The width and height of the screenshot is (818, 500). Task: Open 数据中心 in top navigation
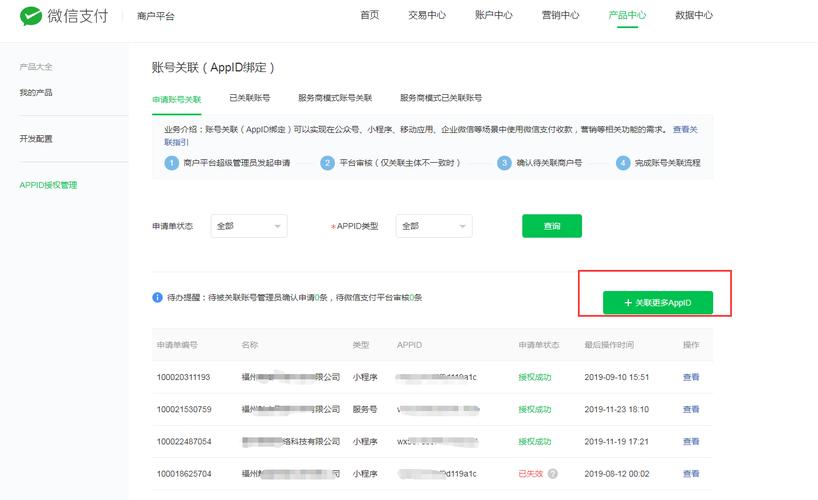tap(694, 15)
